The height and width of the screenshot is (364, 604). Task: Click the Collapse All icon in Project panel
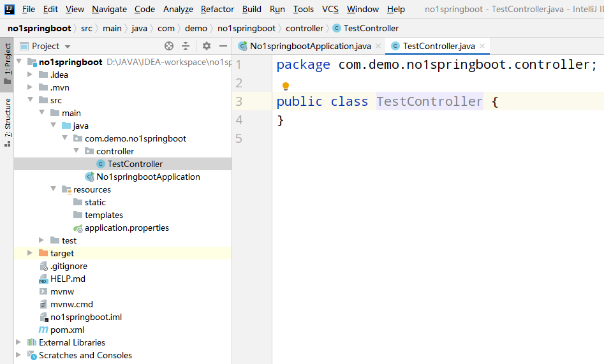point(186,47)
